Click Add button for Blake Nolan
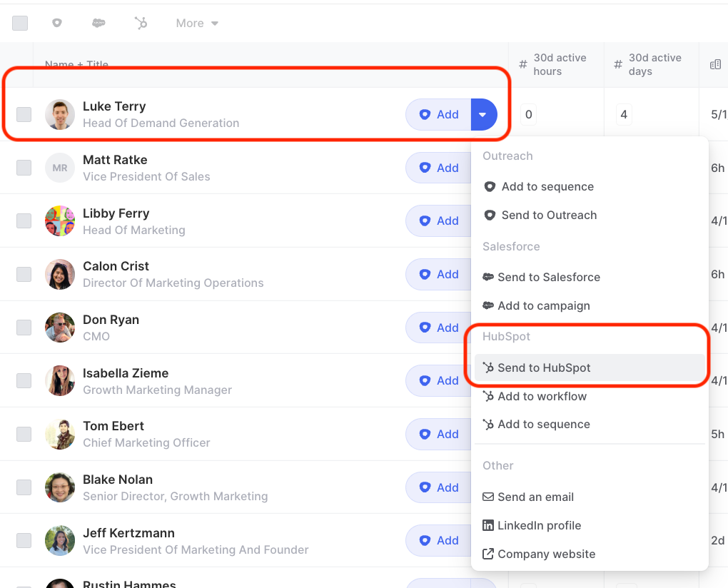The height and width of the screenshot is (588, 728). 438,487
